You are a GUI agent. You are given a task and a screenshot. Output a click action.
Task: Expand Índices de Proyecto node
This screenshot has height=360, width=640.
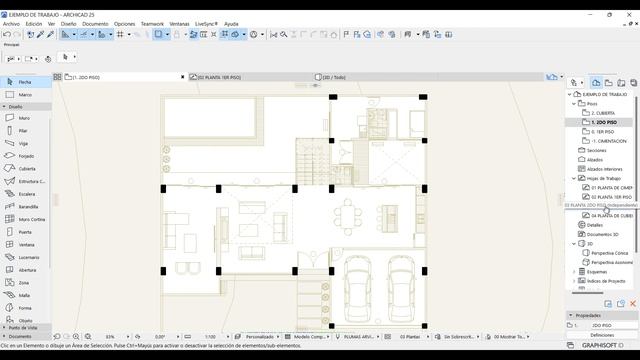(574, 281)
